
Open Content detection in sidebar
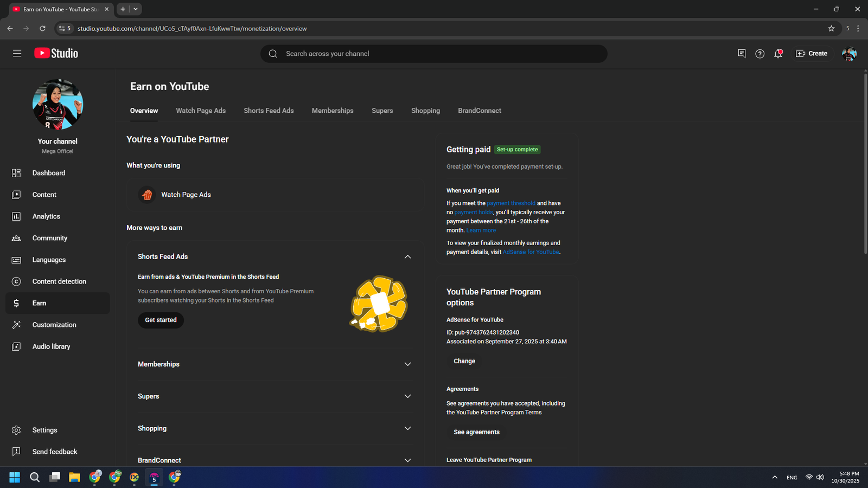59,281
